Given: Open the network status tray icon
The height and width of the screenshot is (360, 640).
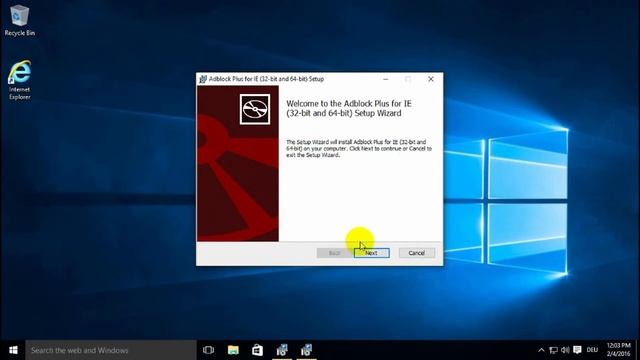Looking at the screenshot, I should 553,350.
